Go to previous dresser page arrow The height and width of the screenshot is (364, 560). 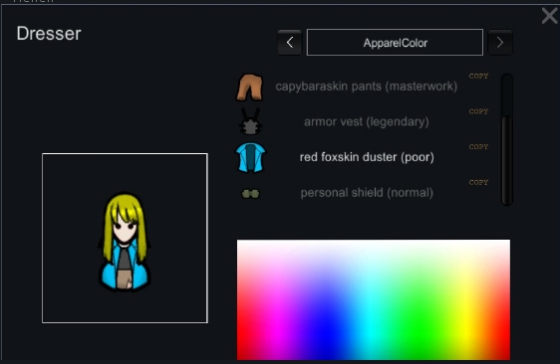click(290, 43)
